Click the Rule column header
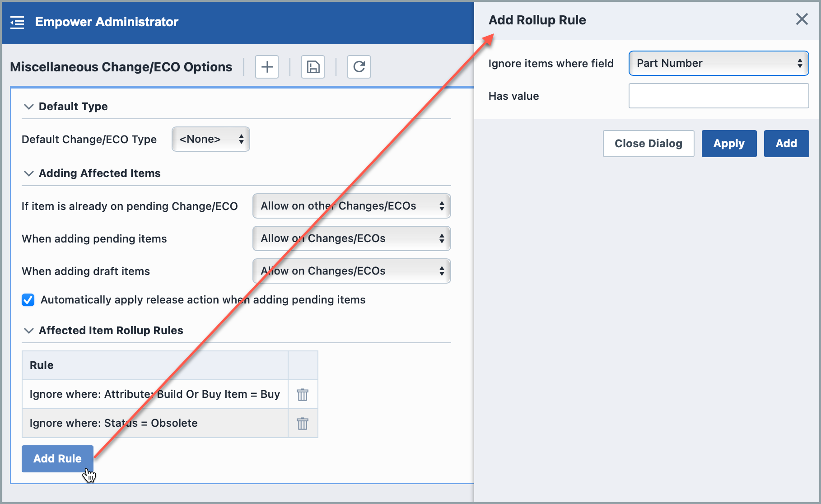This screenshot has height=504, width=821. tap(155, 365)
